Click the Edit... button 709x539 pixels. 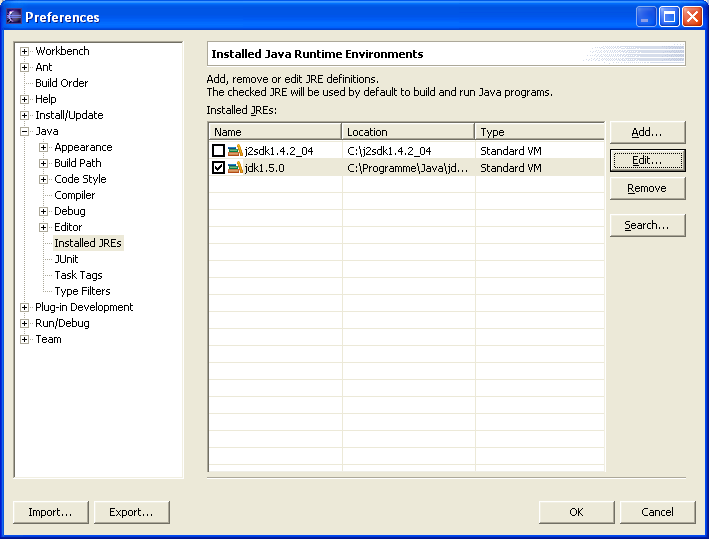coord(648,161)
